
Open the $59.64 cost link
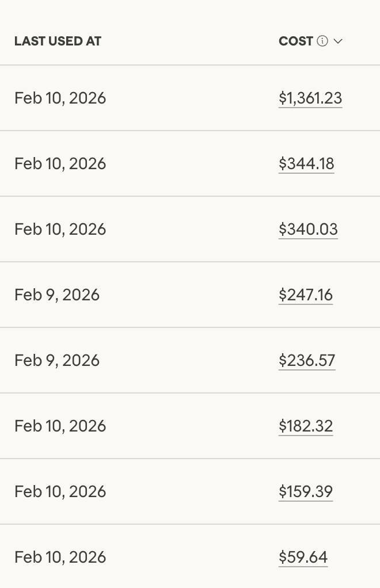pos(303,558)
